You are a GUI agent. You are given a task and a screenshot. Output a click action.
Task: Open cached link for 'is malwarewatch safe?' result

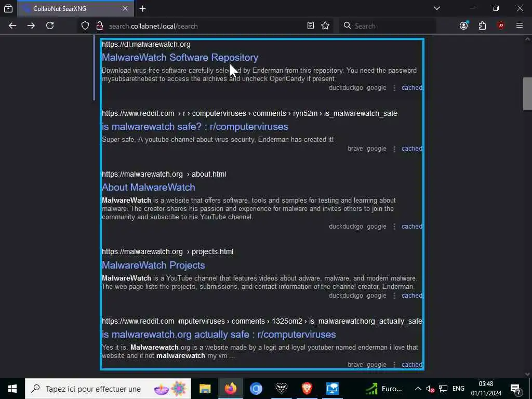click(412, 149)
